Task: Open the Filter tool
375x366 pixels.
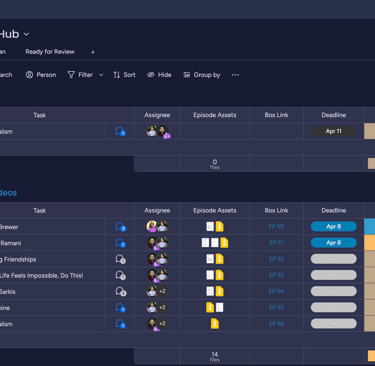Action: pyautogui.click(x=80, y=75)
